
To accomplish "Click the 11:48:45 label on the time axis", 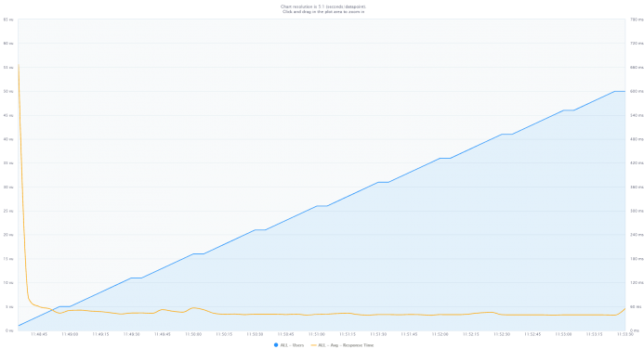I will (39, 334).
